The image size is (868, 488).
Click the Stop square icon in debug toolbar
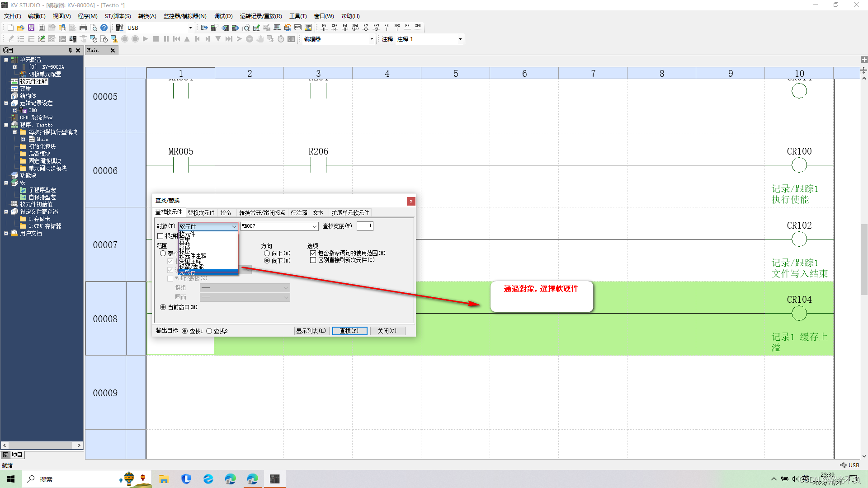[156, 39]
